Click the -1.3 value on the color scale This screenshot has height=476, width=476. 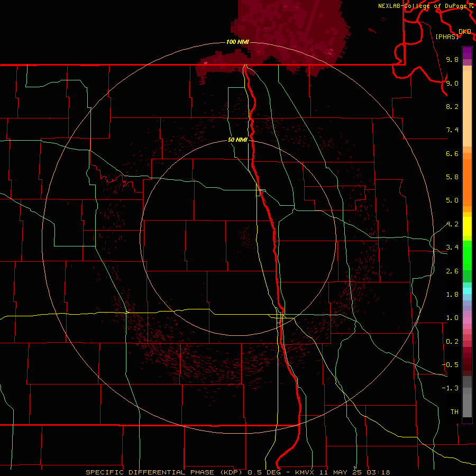click(450, 388)
